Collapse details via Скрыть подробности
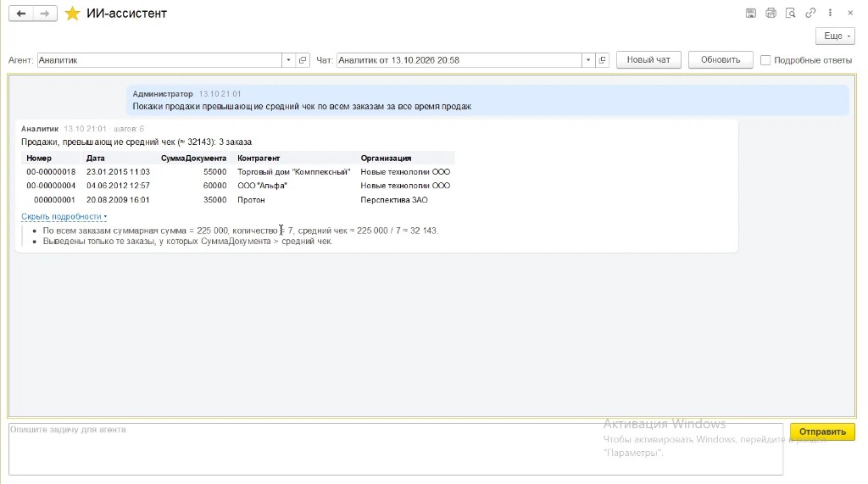The width and height of the screenshot is (868, 484). tap(64, 216)
